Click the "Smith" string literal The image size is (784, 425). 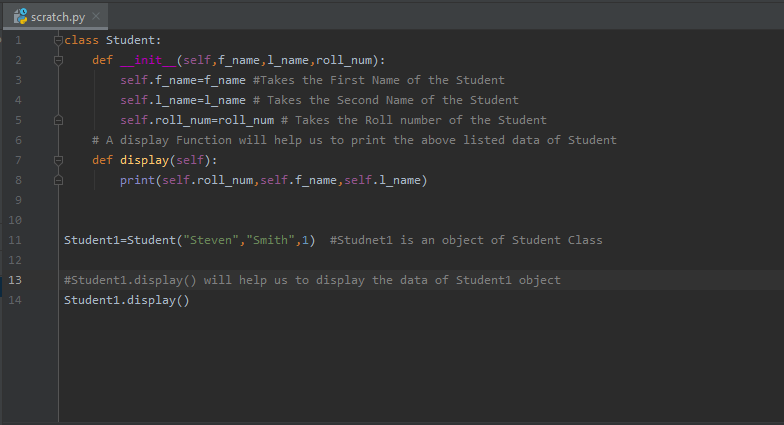click(x=270, y=240)
